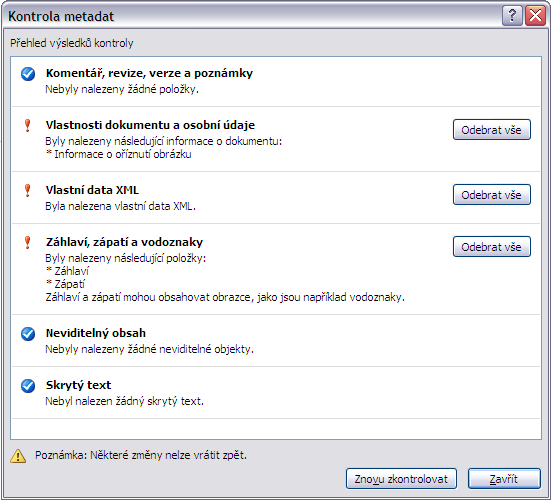
Task: Click the Znovu zkontrolovat button
Action: tap(401, 479)
